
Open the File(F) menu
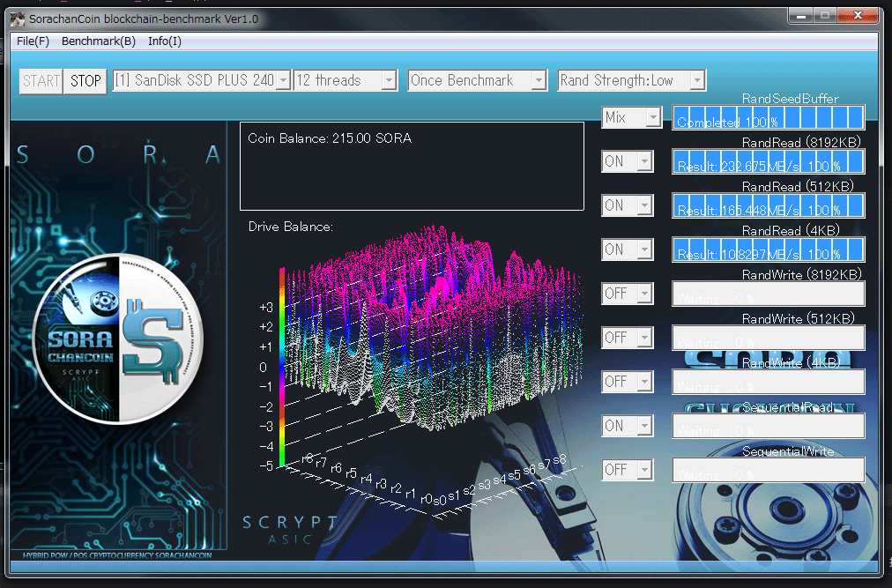pos(33,41)
